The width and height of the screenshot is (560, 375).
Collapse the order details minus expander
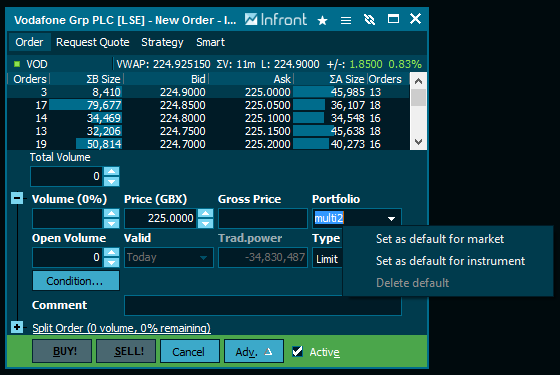tap(17, 198)
